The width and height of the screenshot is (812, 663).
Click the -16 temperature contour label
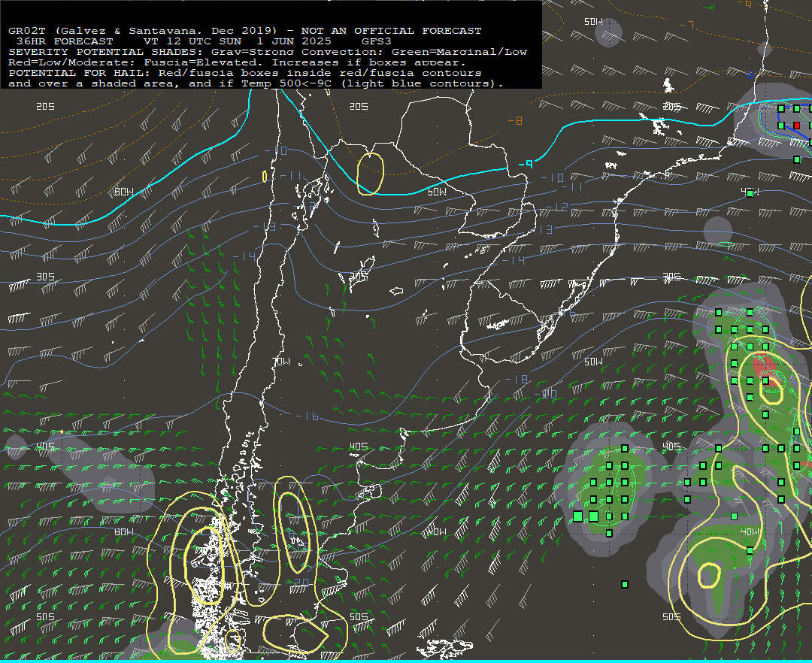pyautogui.click(x=307, y=416)
